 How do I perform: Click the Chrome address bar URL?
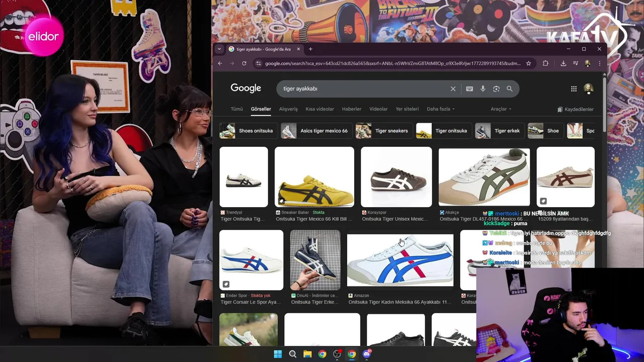point(392,63)
